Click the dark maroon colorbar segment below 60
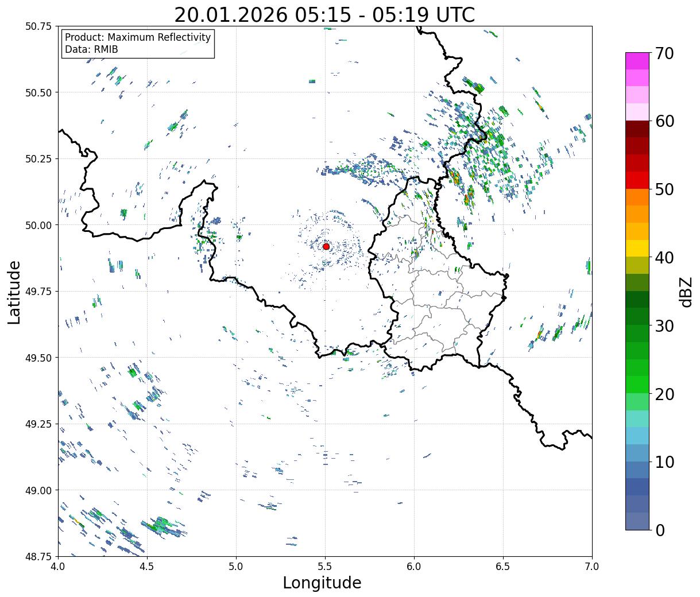This screenshot has width=700, height=597. pos(637,129)
